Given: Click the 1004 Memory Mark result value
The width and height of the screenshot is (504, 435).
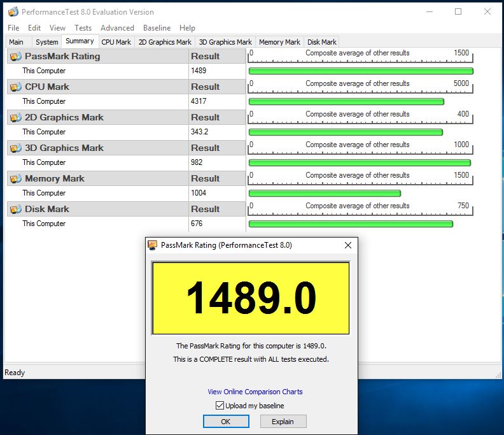Looking at the screenshot, I should (x=199, y=193).
